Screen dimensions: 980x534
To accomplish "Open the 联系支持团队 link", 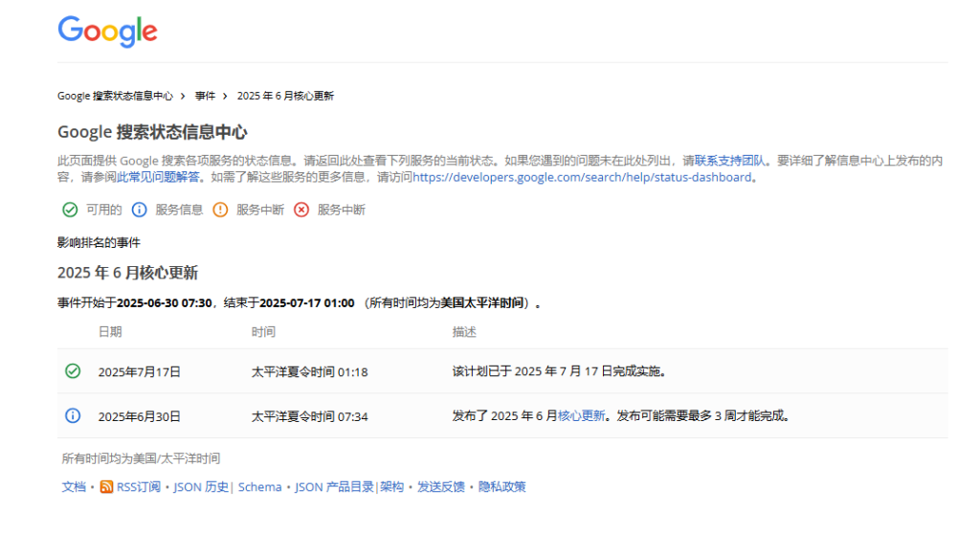I will (x=730, y=161).
